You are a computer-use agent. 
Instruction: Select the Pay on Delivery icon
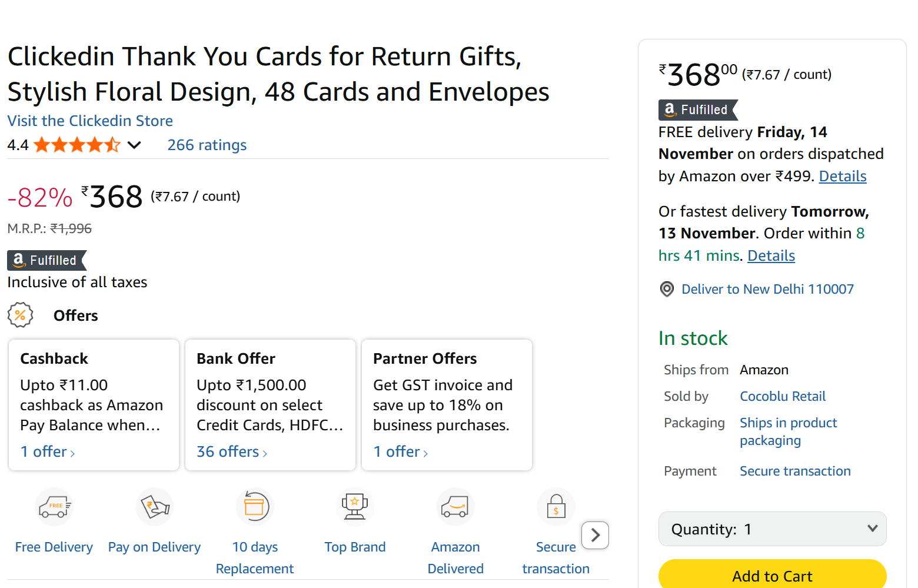pyautogui.click(x=154, y=506)
